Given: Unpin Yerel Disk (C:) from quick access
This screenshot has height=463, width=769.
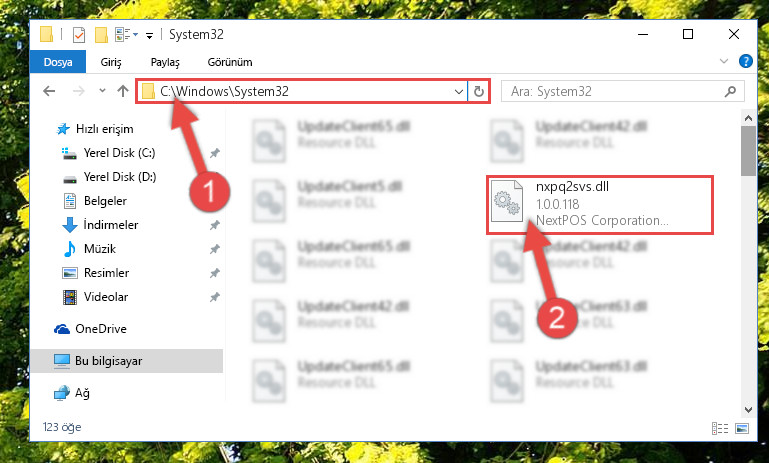Looking at the screenshot, I should pos(214,154).
